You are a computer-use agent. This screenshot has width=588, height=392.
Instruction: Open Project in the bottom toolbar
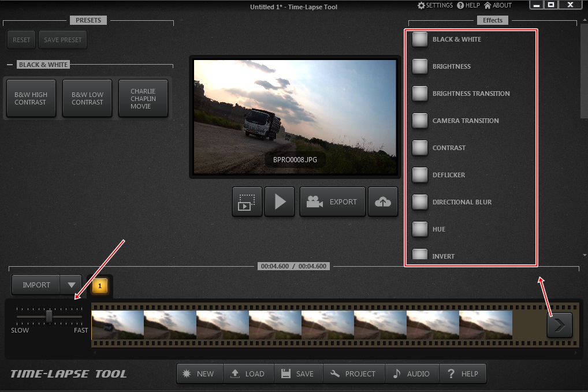[x=354, y=374]
